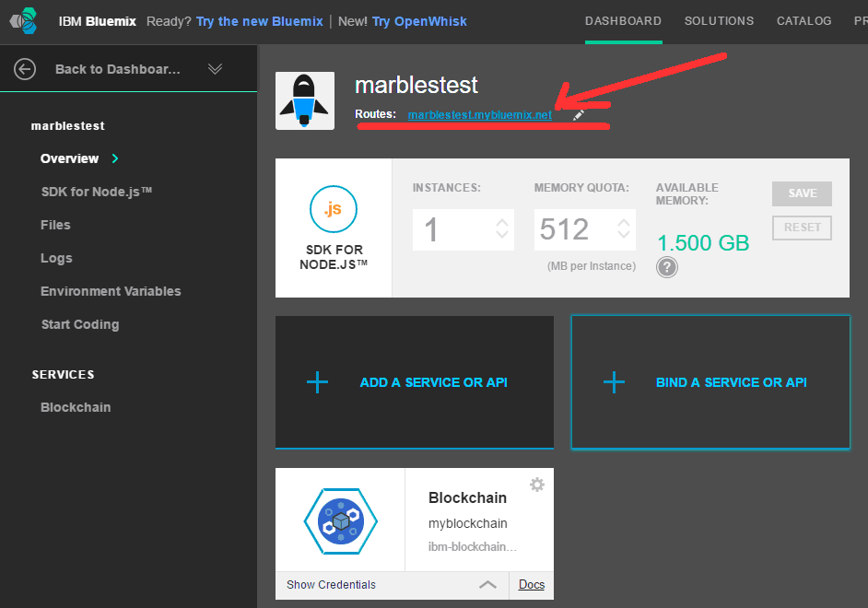
Task: Decrease Memory Quota with down arrow
Action: [x=624, y=234]
